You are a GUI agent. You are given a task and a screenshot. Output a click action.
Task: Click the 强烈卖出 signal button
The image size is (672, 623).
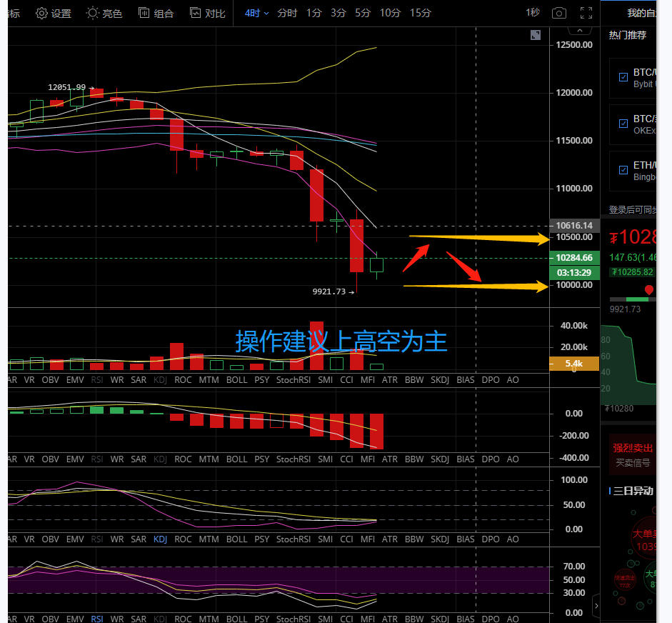click(633, 448)
